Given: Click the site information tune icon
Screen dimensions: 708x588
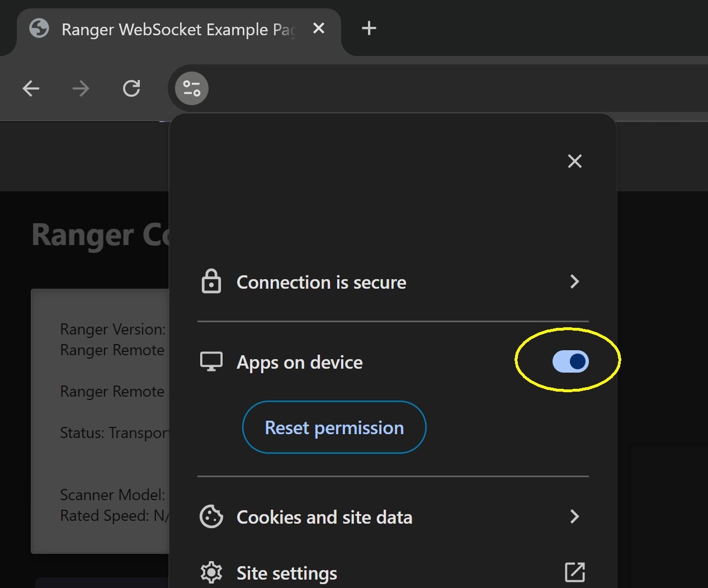Looking at the screenshot, I should [x=192, y=88].
